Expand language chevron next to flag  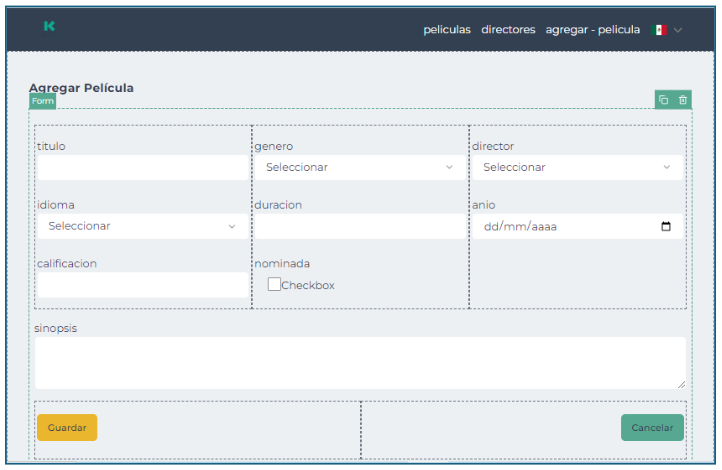(678, 30)
